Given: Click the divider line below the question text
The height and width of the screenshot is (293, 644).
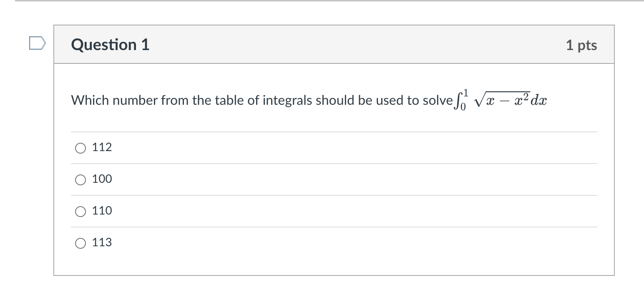Looking at the screenshot, I should 334,131.
